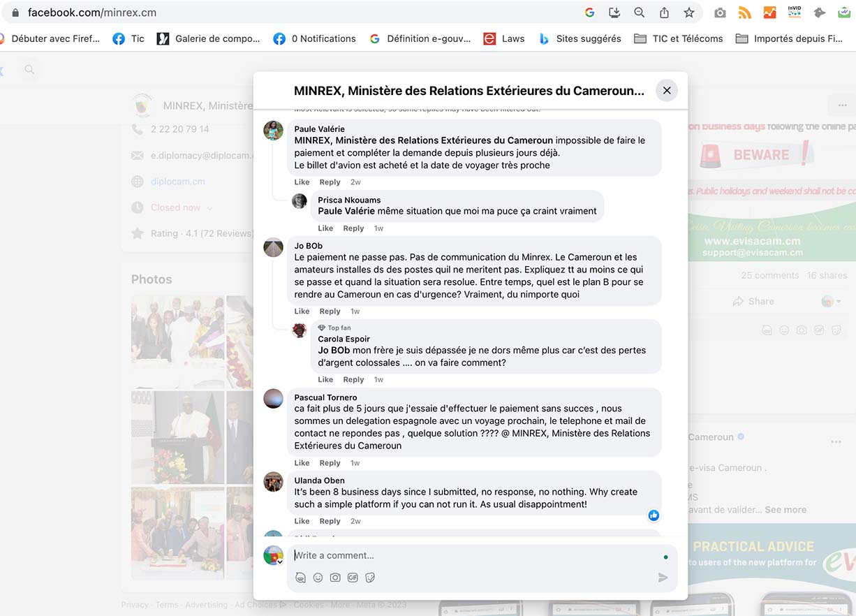Attach a photo using the camera icon
The image size is (856, 616).
click(x=335, y=578)
